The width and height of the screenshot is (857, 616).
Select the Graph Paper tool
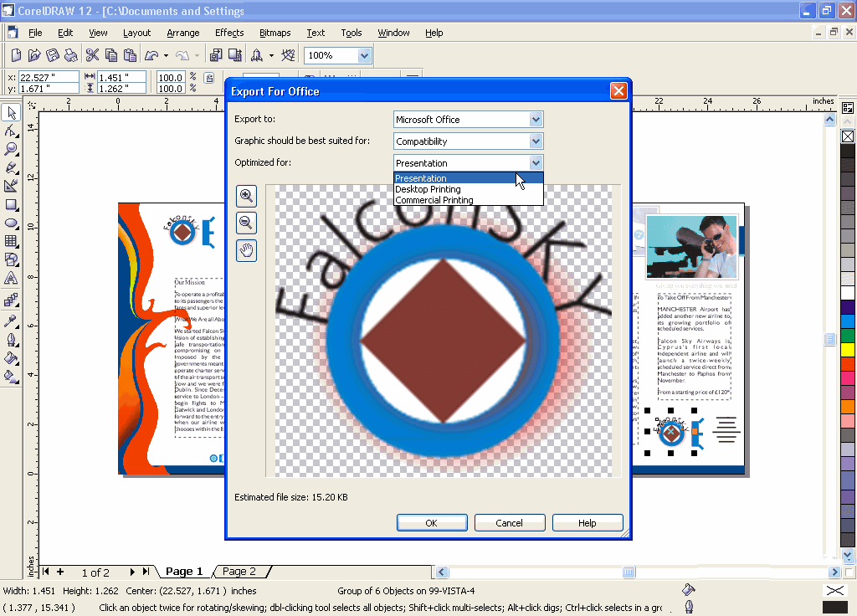(x=11, y=241)
